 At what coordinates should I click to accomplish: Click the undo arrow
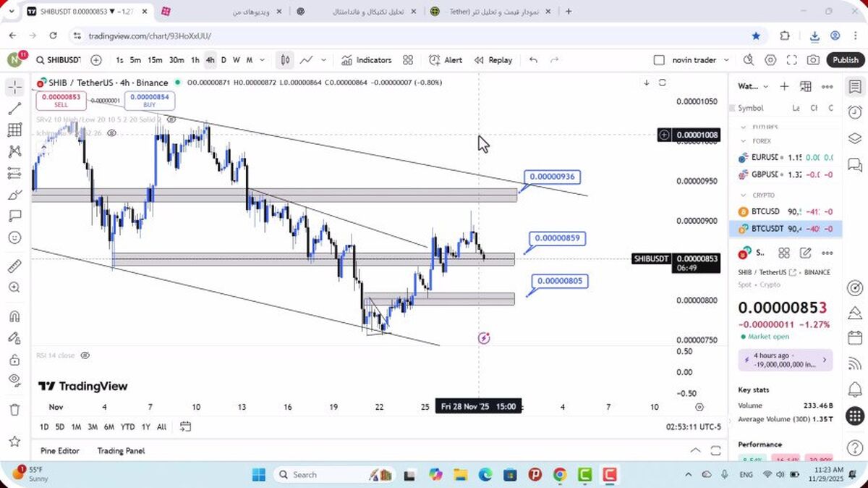tap(533, 60)
